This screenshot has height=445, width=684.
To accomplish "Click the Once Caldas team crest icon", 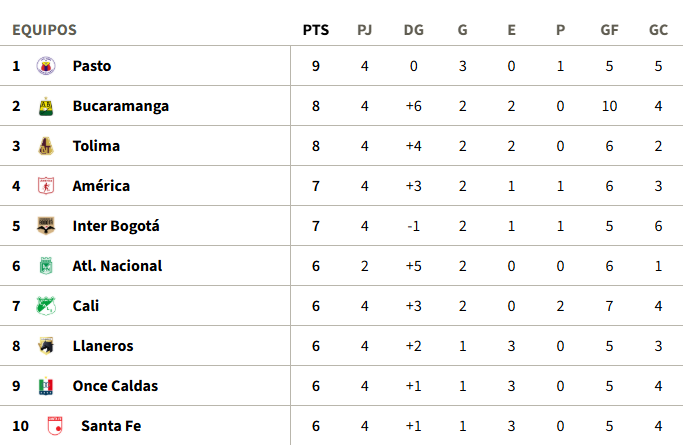I will 45,386.
